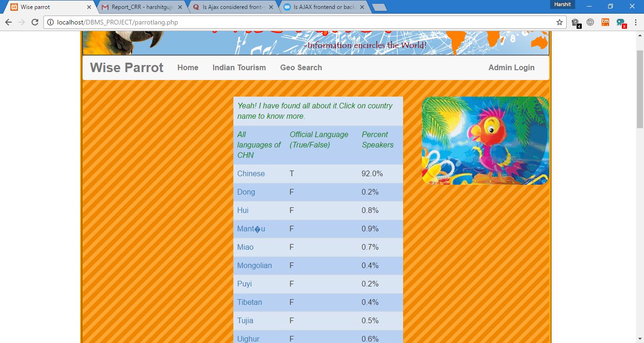Close the 'Is Ajax considered front' Quora tab
644x343 pixels.
click(x=271, y=7)
